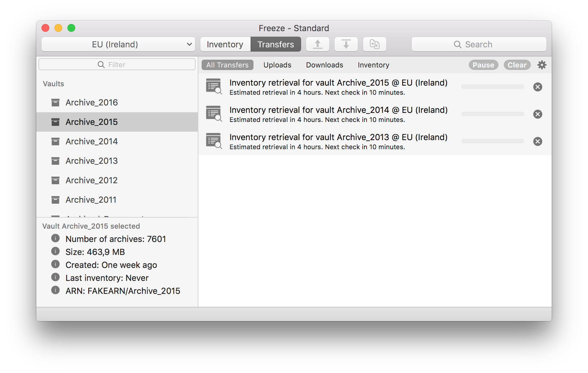
Task: Click the Archive_2013 inventory retrieval icon
Action: (x=214, y=141)
